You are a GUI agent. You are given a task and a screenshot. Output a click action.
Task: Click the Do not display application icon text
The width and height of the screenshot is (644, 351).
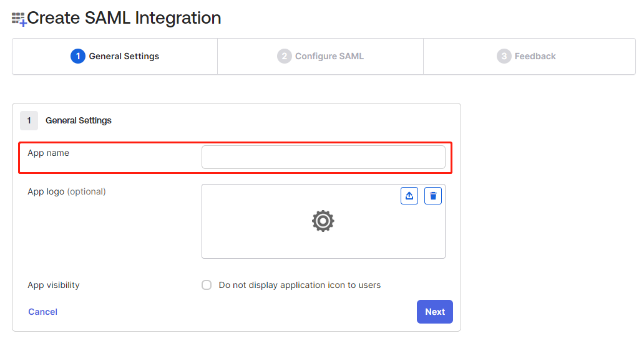tap(300, 285)
